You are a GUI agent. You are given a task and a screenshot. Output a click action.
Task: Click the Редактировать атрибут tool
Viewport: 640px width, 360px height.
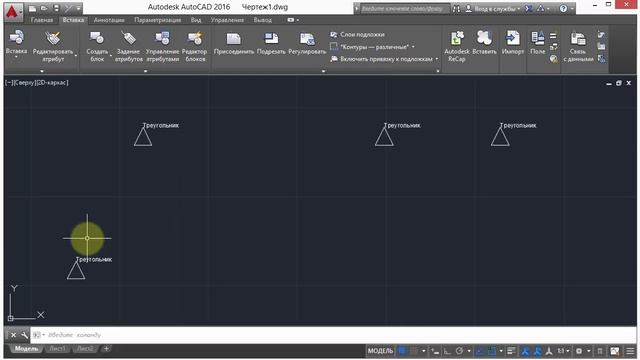(x=53, y=47)
